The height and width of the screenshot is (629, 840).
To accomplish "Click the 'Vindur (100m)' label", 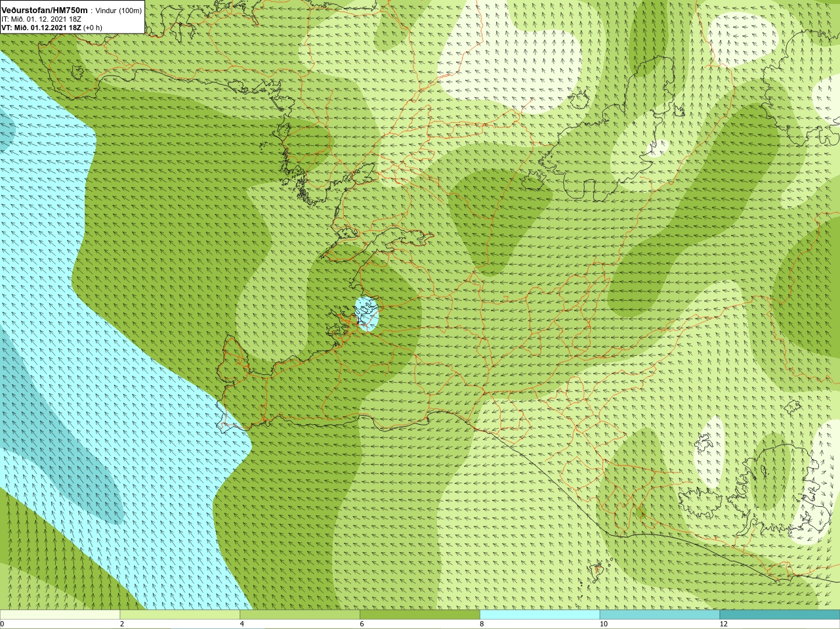I will click(x=119, y=11).
